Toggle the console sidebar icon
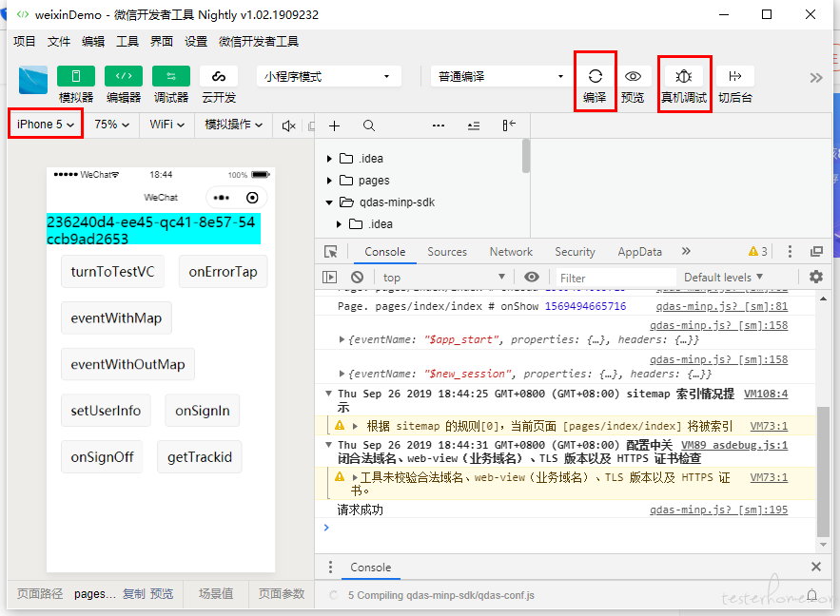The width and height of the screenshot is (840, 616). (329, 278)
